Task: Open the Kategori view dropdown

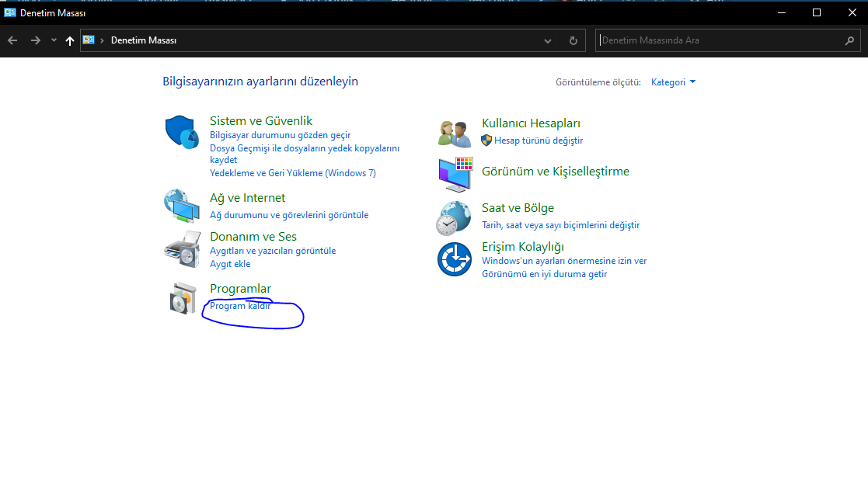Action: pyautogui.click(x=673, y=82)
